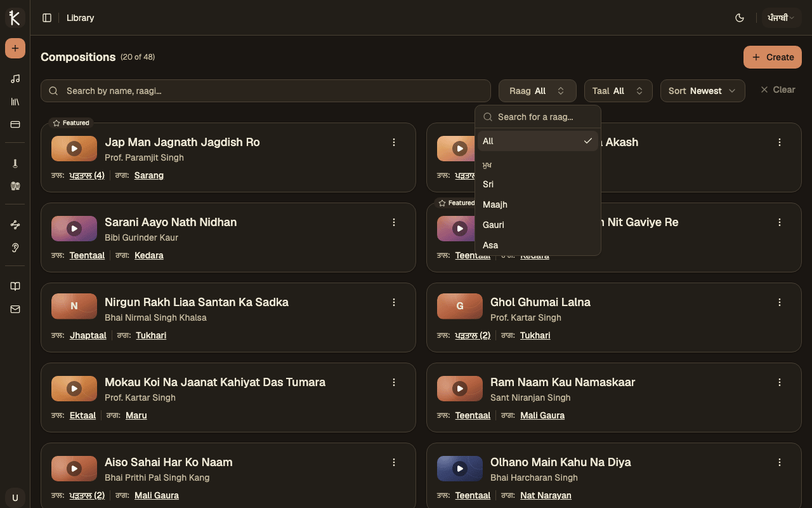Open the tabla drums icon in the sidebar
Viewport: 812px width, 508px height.
pyautogui.click(x=15, y=186)
